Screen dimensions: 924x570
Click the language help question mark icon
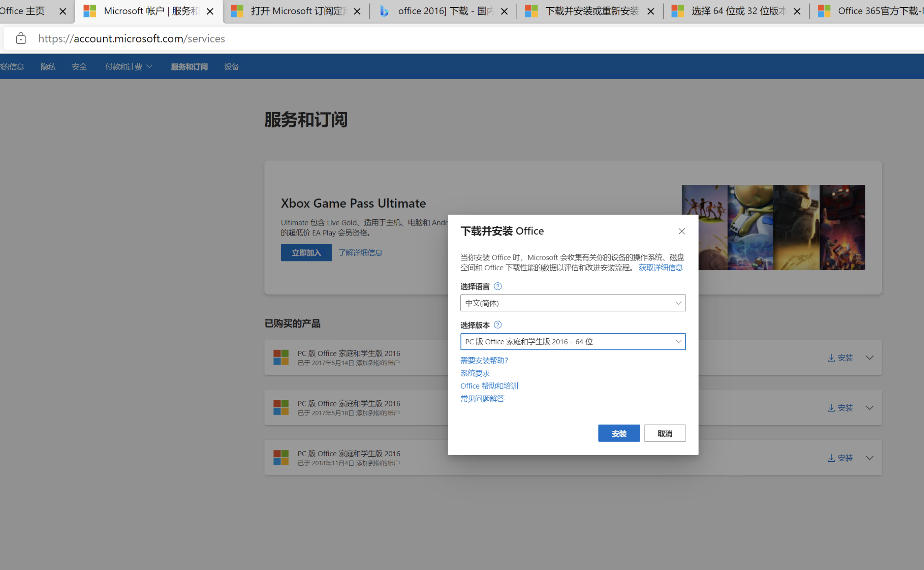[498, 286]
